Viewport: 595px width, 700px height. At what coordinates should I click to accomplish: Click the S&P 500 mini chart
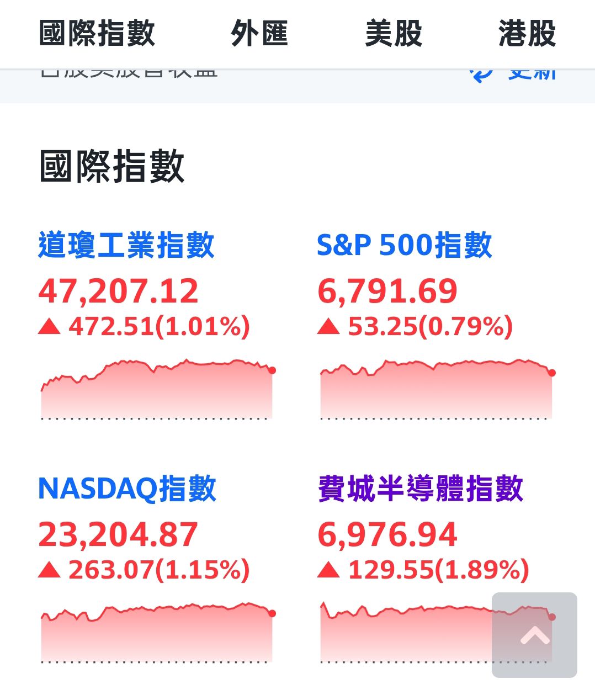(x=436, y=389)
